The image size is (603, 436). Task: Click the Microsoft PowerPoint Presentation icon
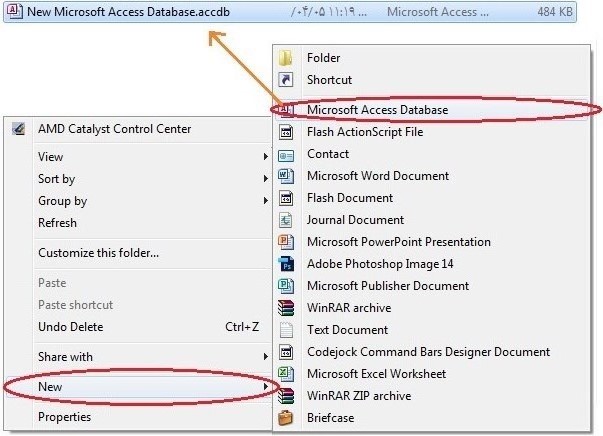pos(286,242)
